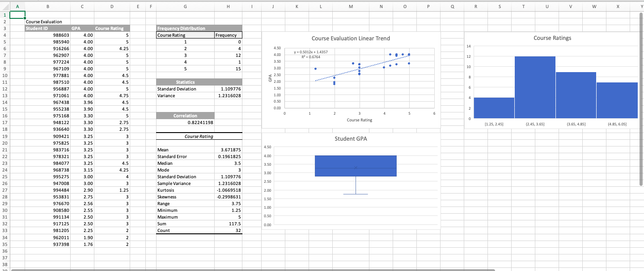Click cell A1 in the top-left corner

17,14
